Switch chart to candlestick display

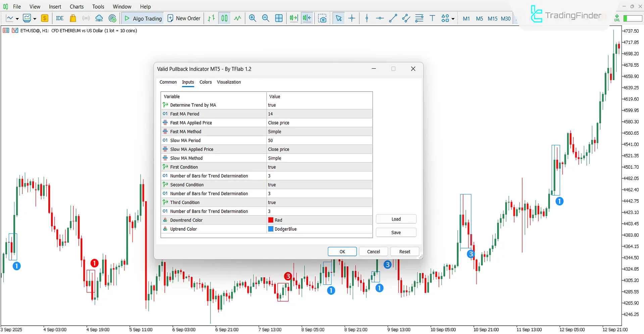224,18
